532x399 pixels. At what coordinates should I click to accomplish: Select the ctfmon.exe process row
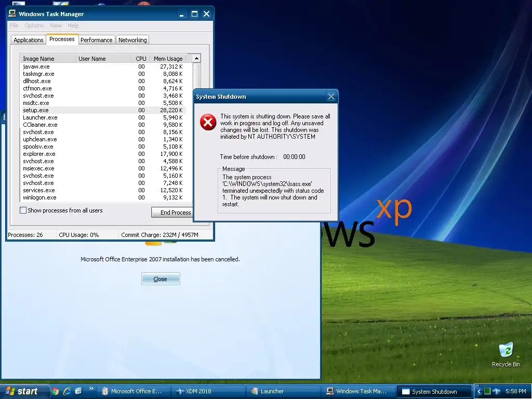coord(103,88)
